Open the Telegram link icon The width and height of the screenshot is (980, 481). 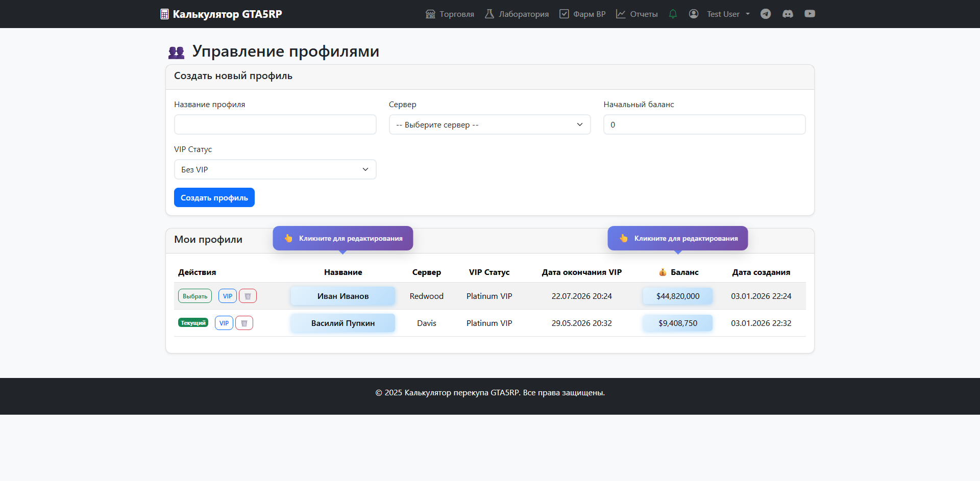click(x=766, y=14)
